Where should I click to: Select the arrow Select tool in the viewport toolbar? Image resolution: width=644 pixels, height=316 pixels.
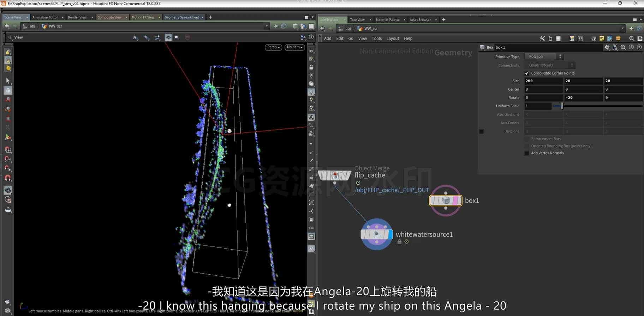click(8, 81)
